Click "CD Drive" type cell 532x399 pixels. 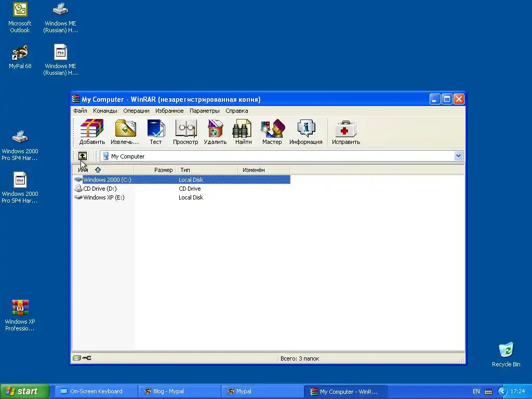pos(190,188)
